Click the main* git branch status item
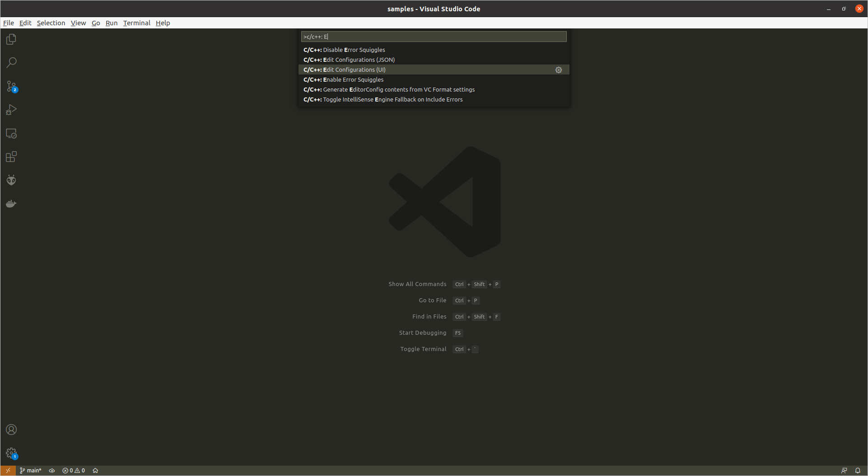The height and width of the screenshot is (476, 868). (31, 471)
